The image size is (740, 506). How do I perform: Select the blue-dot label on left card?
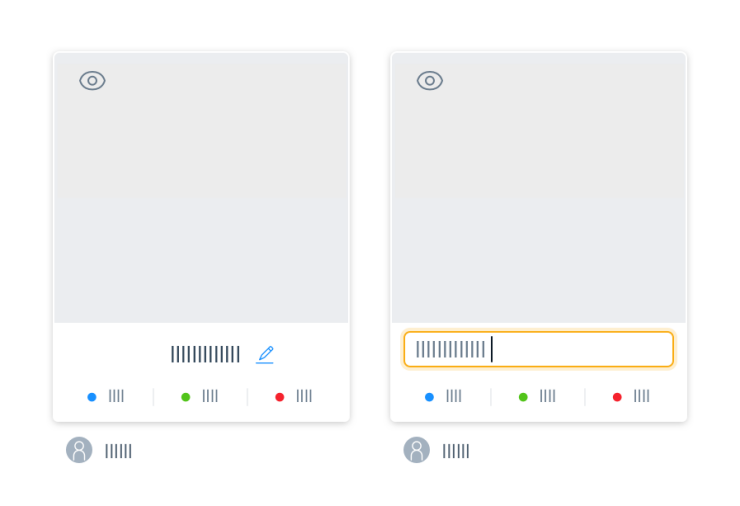click(117, 397)
